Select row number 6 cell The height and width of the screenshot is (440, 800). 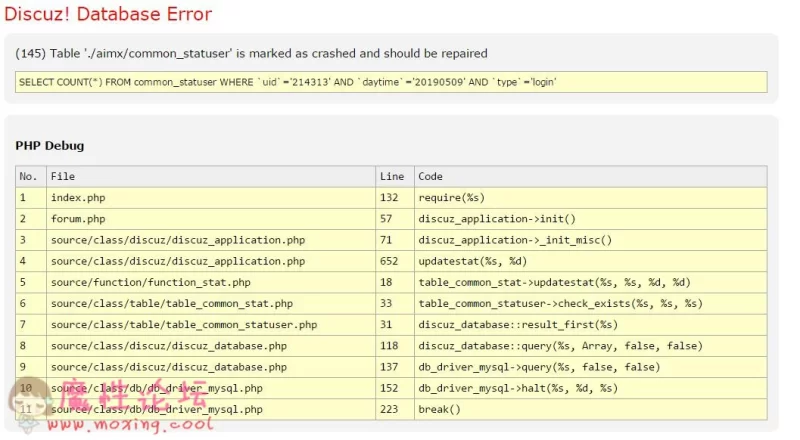pyautogui.click(x=31, y=303)
